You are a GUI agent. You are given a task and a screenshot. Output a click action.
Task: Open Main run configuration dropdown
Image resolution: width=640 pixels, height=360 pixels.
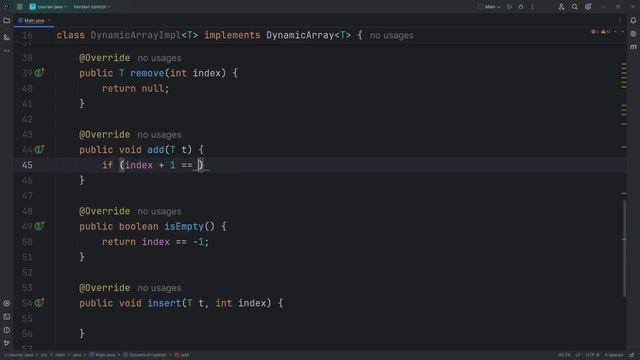pyautogui.click(x=489, y=7)
